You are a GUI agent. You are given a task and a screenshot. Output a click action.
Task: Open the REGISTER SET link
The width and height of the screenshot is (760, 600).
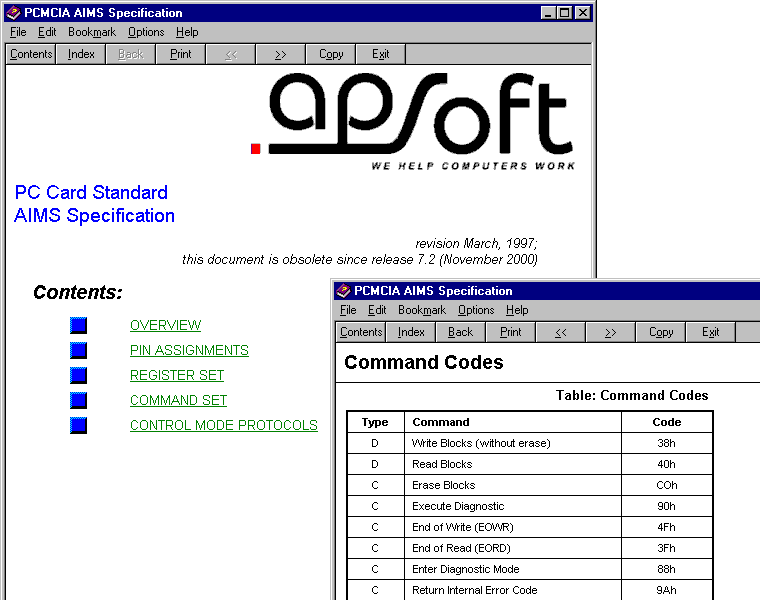coord(177,375)
